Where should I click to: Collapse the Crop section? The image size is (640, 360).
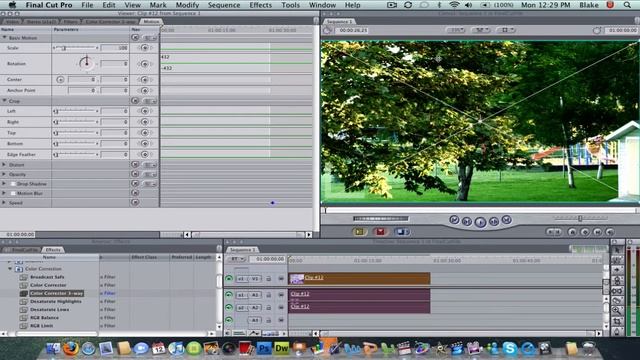click(4, 101)
